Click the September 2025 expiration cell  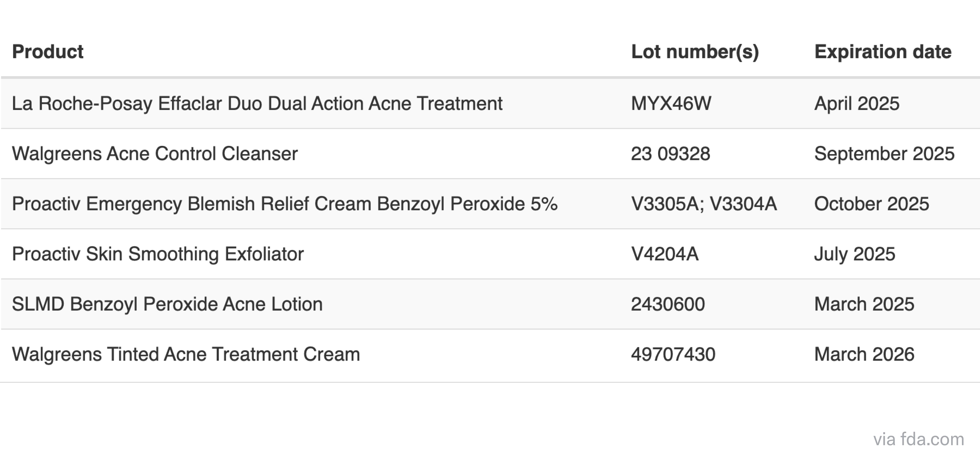click(x=884, y=154)
